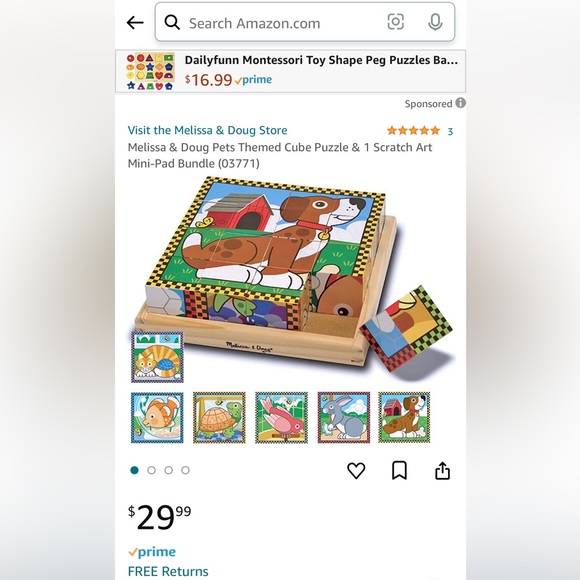This screenshot has width=580, height=580.
Task: Select the third image pagination dot
Action: pos(169,470)
